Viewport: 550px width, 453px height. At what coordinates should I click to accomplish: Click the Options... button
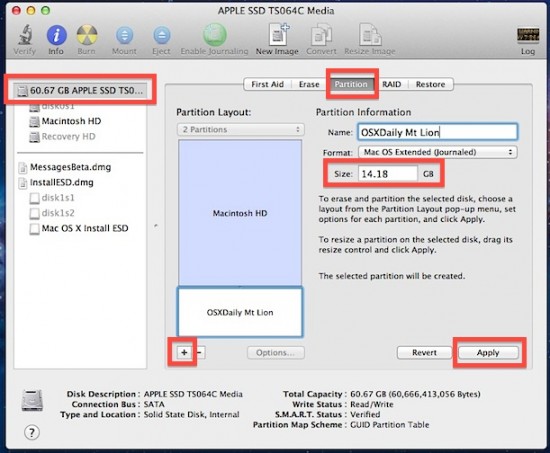coord(276,353)
